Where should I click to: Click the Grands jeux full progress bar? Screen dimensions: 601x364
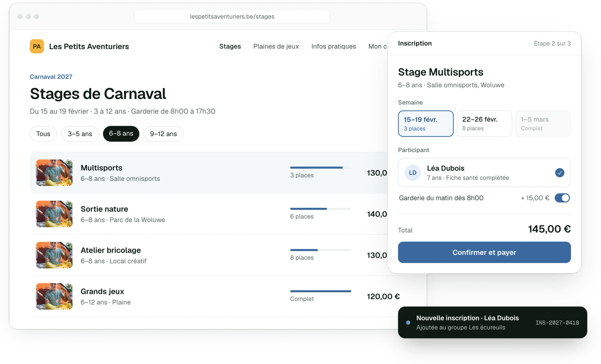pyautogui.click(x=321, y=291)
